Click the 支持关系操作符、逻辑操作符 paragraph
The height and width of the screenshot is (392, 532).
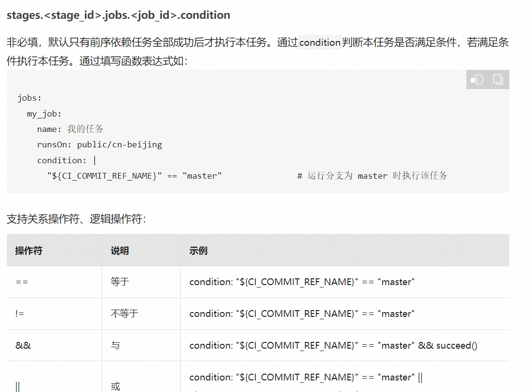76,220
